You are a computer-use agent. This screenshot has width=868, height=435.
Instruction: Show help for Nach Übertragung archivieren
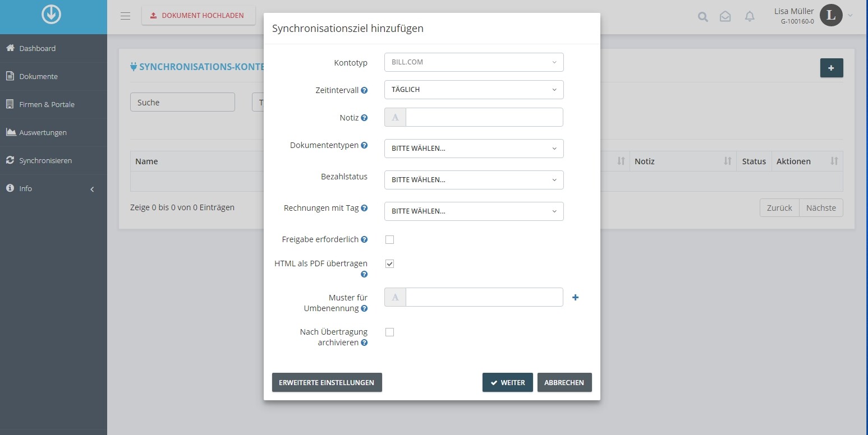coord(364,343)
